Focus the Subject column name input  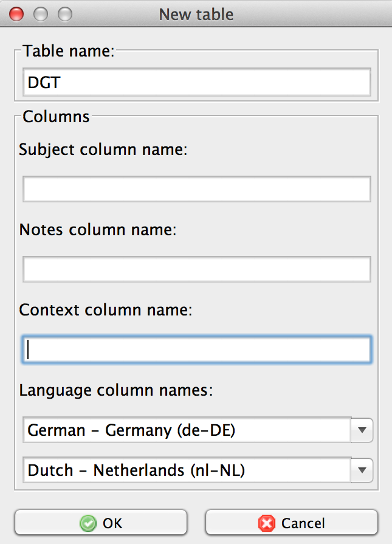pos(196,189)
